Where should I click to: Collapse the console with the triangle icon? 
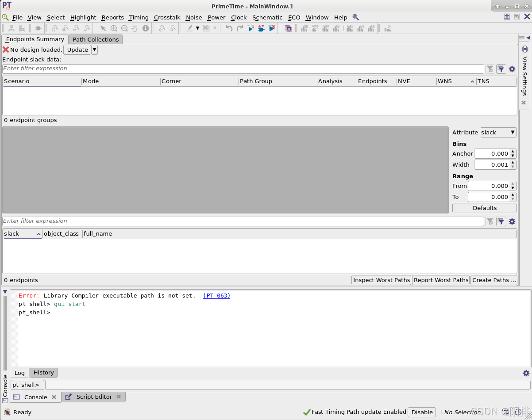[5, 292]
